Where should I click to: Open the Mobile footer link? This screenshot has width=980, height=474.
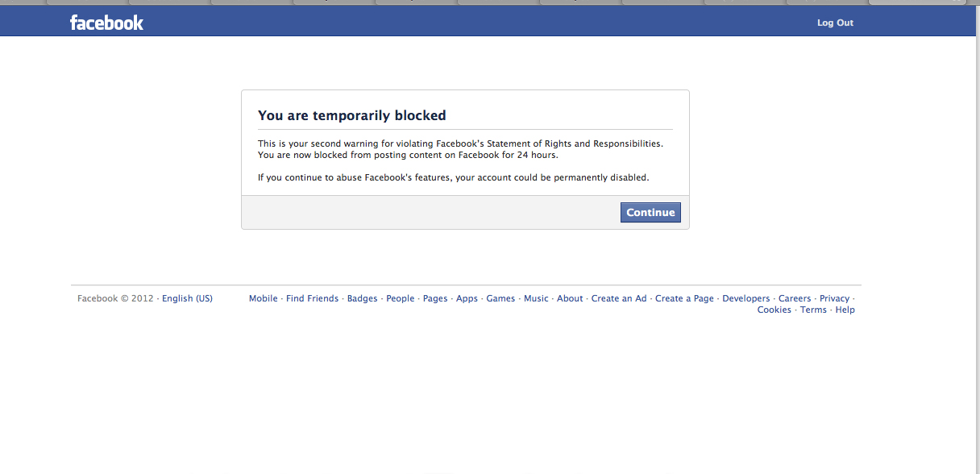pyautogui.click(x=263, y=298)
